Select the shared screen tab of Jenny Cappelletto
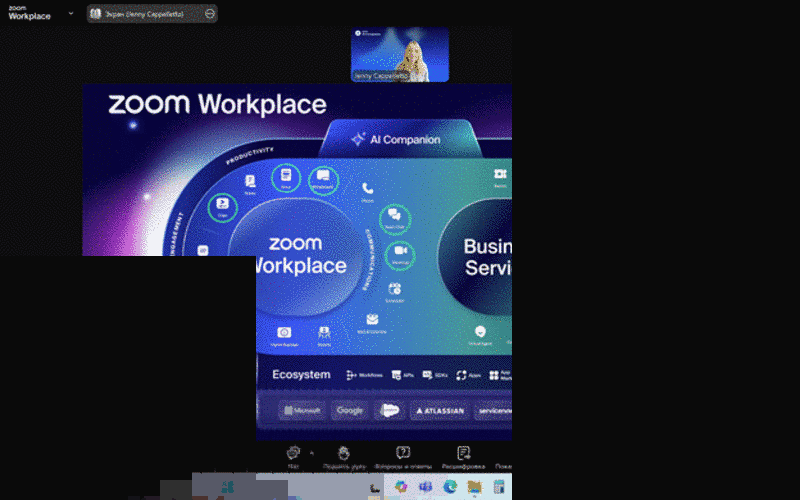This screenshot has width=800, height=500. [152, 14]
